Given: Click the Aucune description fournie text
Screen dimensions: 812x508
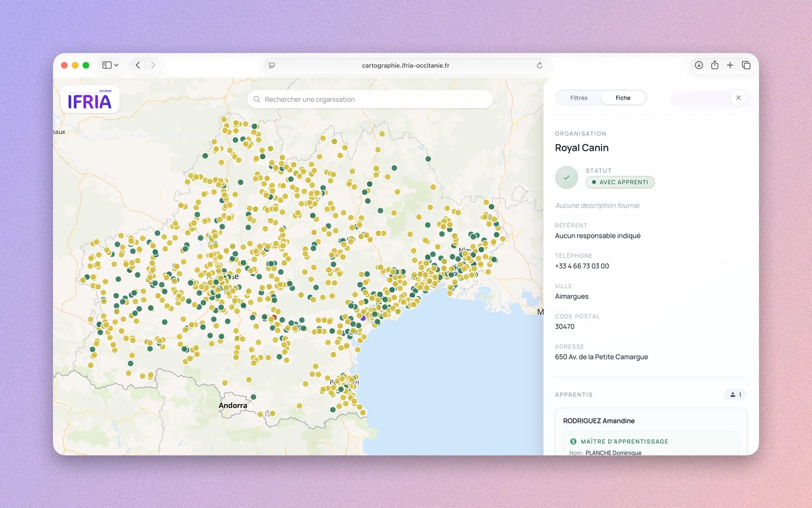Looking at the screenshot, I should tap(598, 205).
